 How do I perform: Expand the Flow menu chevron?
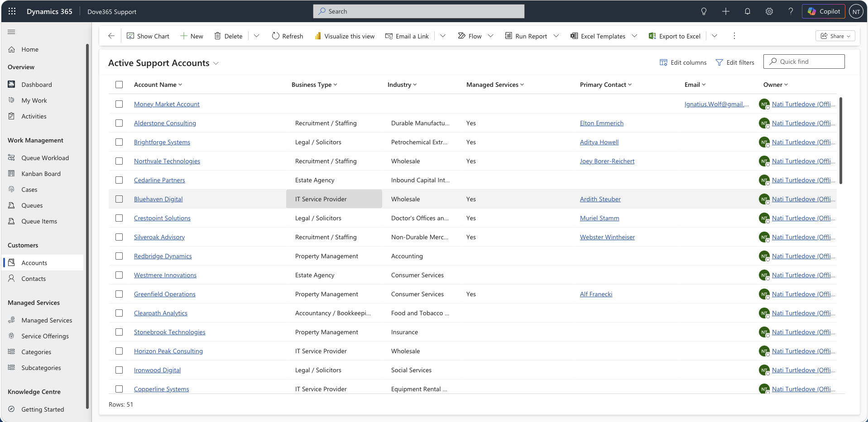(x=490, y=36)
